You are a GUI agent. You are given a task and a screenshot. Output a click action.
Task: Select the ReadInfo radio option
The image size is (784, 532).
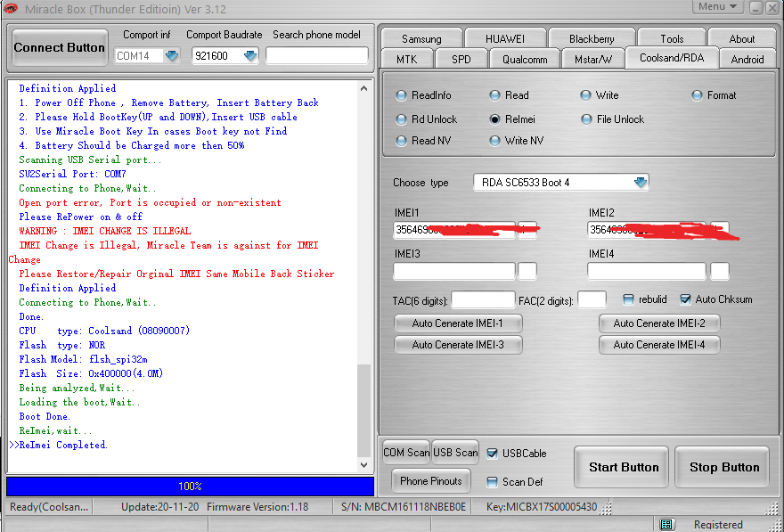coord(401,95)
